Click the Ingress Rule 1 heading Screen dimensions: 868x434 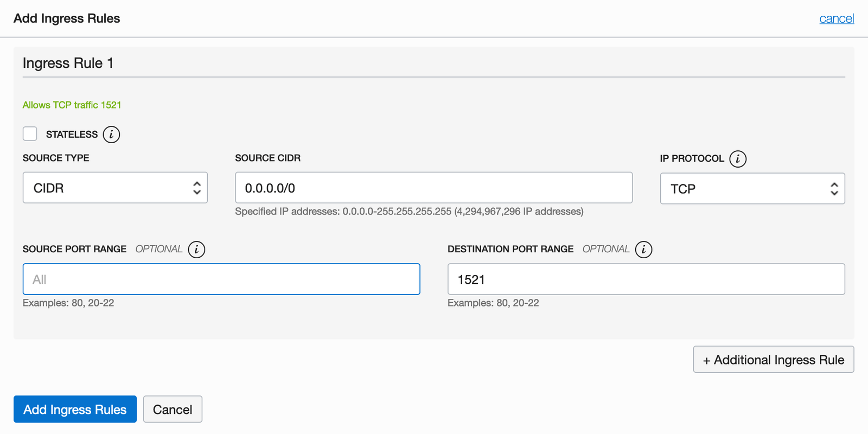68,63
